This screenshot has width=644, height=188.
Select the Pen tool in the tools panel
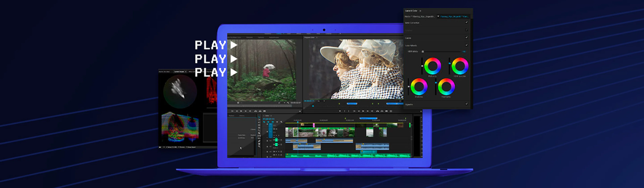point(259,141)
